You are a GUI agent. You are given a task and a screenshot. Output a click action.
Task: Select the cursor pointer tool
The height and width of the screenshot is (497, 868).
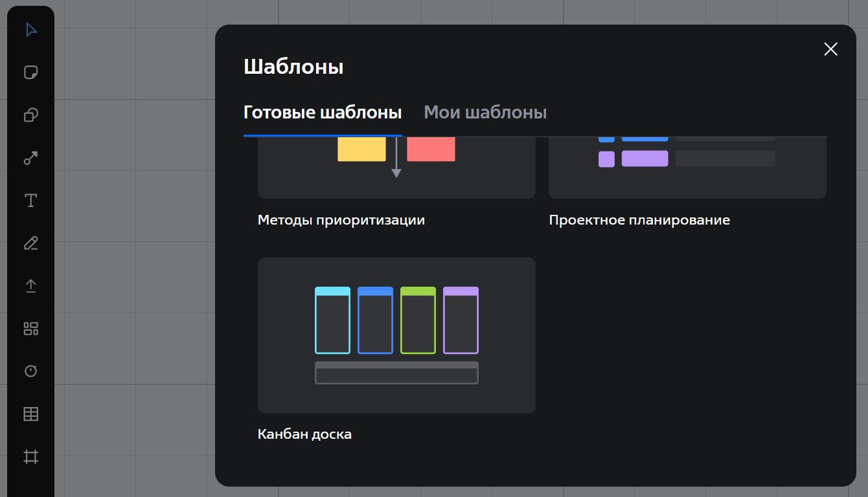pos(31,30)
